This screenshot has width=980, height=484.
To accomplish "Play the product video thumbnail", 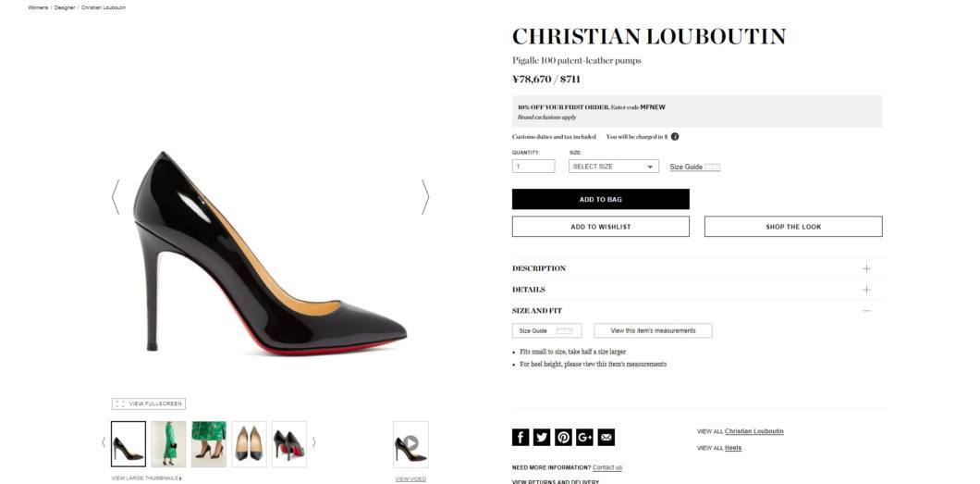I will click(410, 444).
